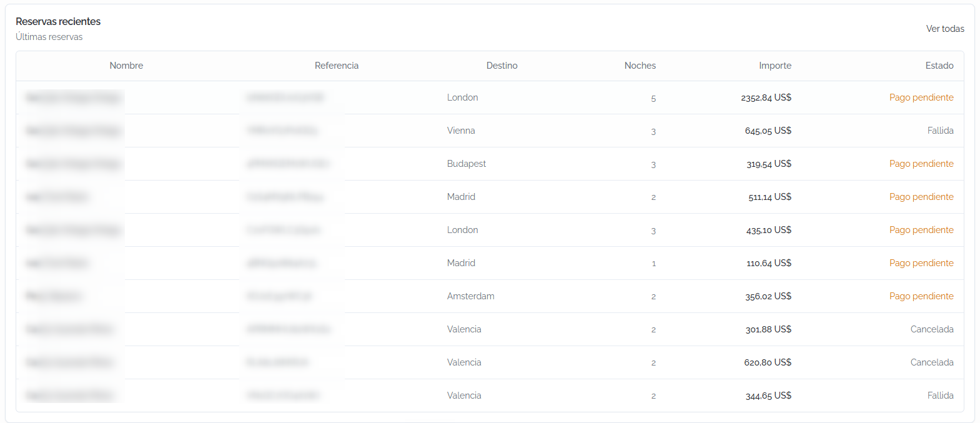This screenshot has width=980, height=423.
Task: Click Pago pendiente in the Budapest row
Action: [x=921, y=164]
